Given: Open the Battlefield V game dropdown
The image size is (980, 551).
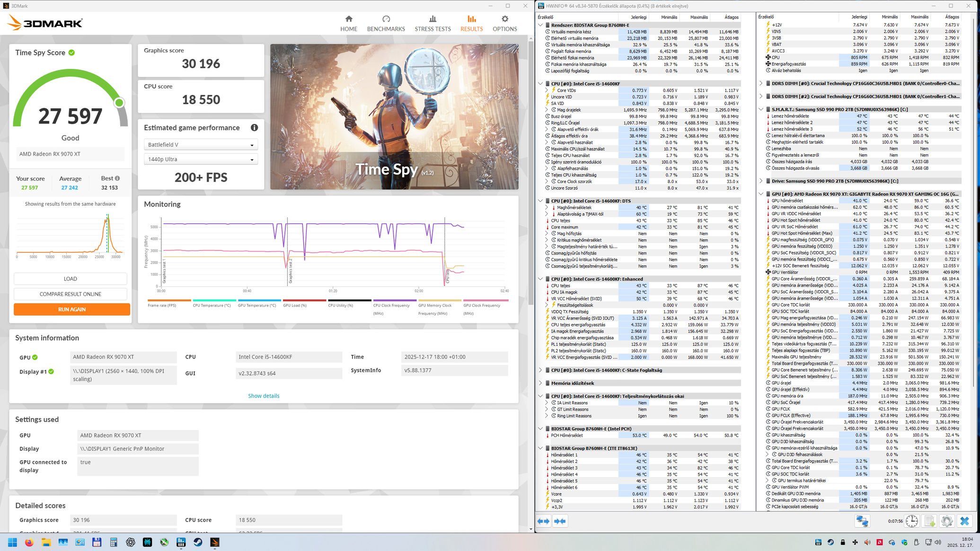Looking at the screenshot, I should pyautogui.click(x=201, y=145).
